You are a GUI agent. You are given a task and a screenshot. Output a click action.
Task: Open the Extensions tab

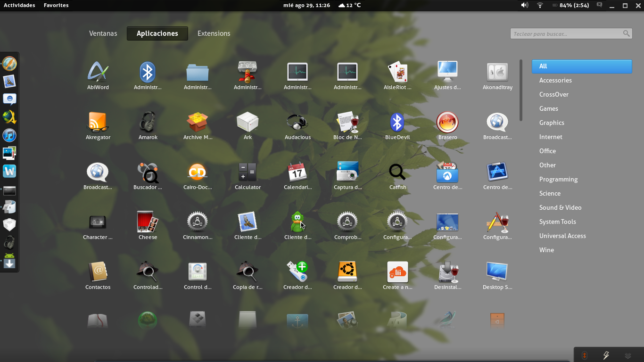click(214, 33)
